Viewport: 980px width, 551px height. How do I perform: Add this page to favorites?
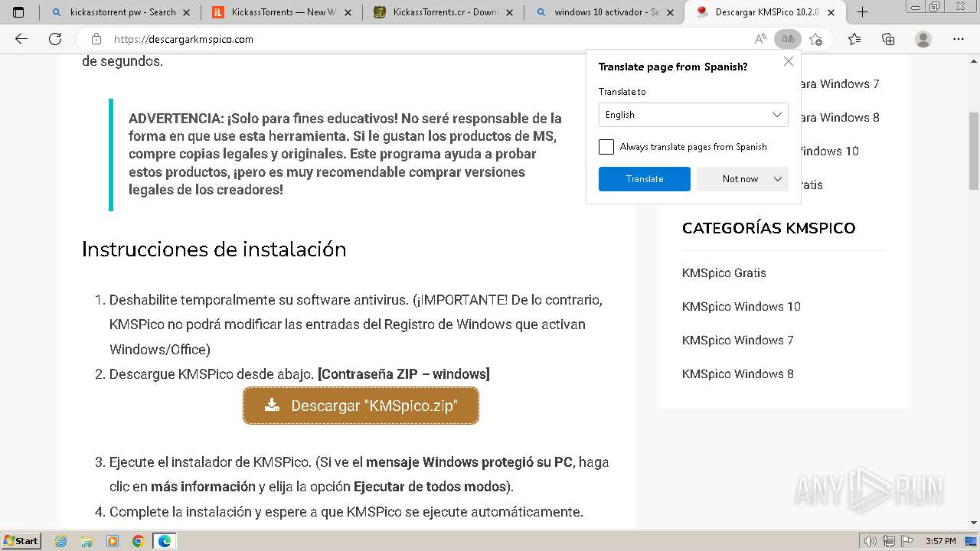click(816, 39)
